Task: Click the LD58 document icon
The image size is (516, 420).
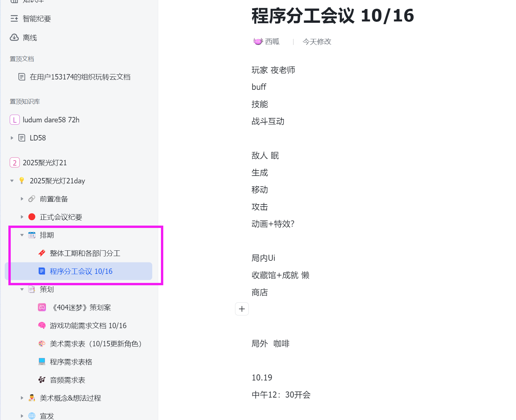Action: click(22, 138)
